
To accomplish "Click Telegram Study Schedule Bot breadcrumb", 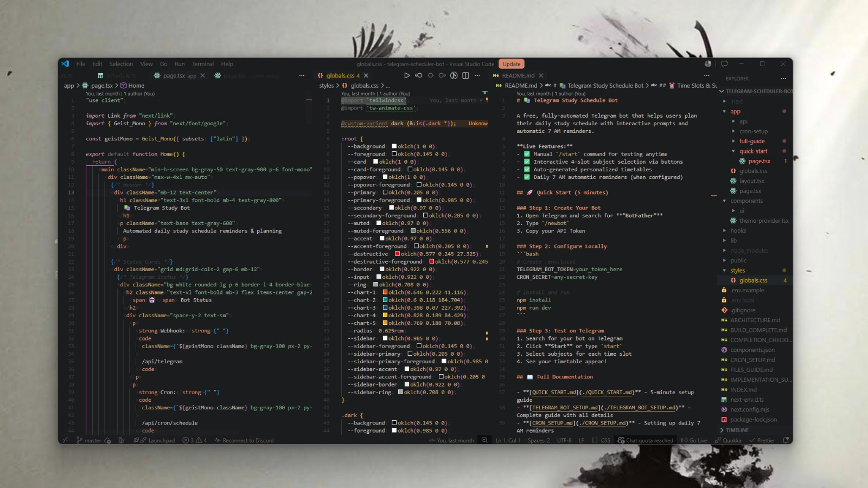I will click(x=601, y=86).
